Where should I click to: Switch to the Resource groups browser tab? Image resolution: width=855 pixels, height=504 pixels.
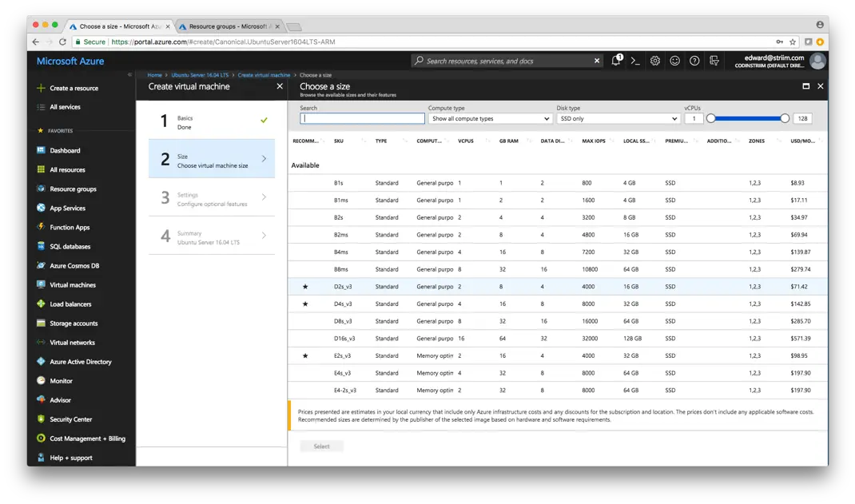tap(227, 26)
